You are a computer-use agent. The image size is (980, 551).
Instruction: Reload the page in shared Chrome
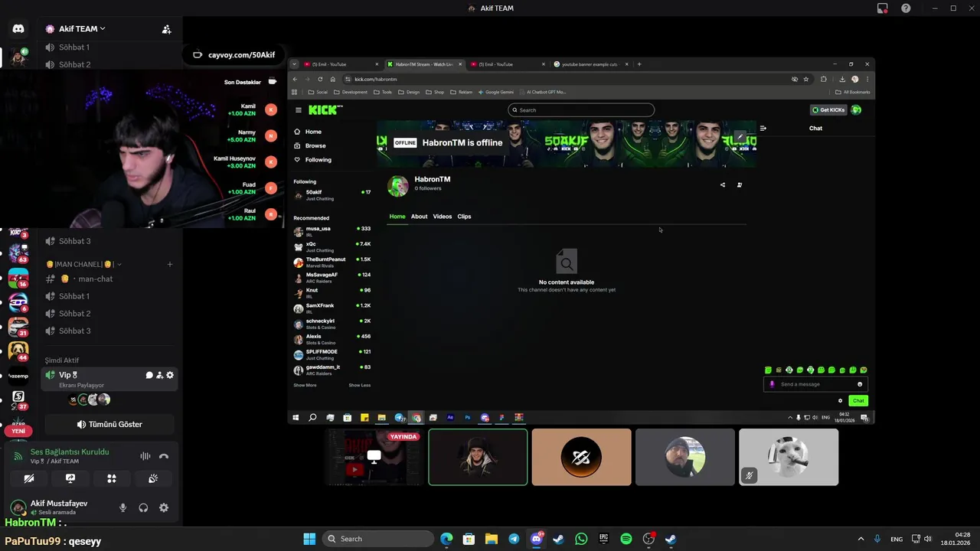(320, 79)
